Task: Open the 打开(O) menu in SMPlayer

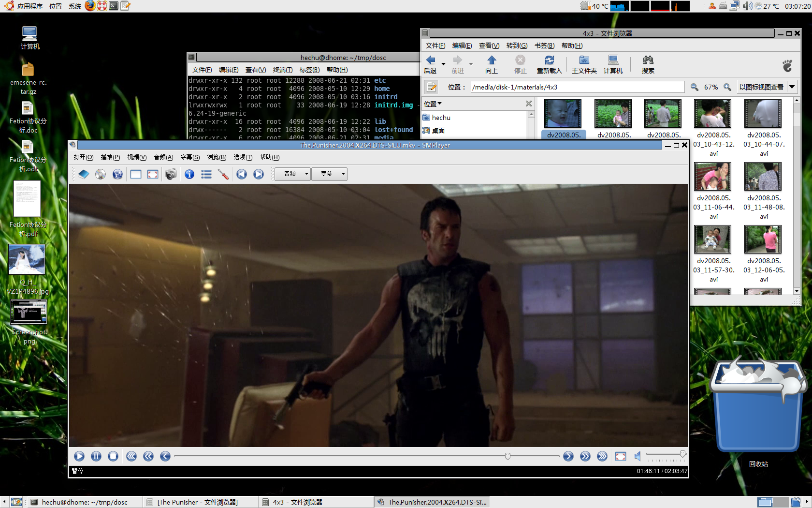Action: (83, 157)
